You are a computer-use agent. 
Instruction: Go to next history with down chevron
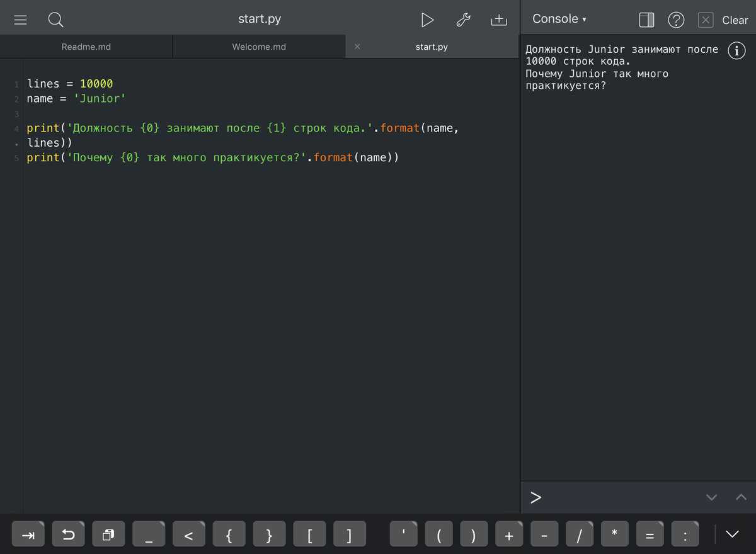[712, 497]
